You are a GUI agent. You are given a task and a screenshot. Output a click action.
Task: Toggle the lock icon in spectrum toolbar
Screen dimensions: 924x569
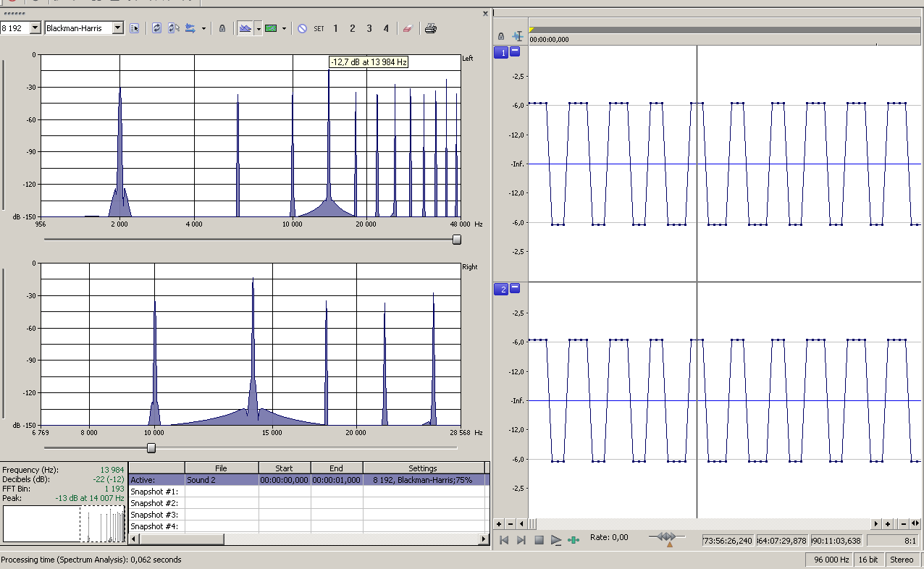coord(222,28)
